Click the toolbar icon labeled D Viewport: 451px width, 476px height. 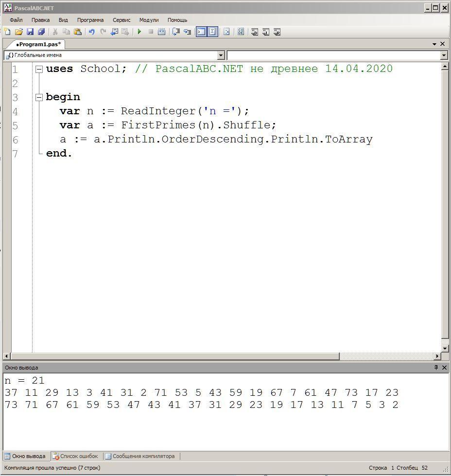[x=255, y=32]
